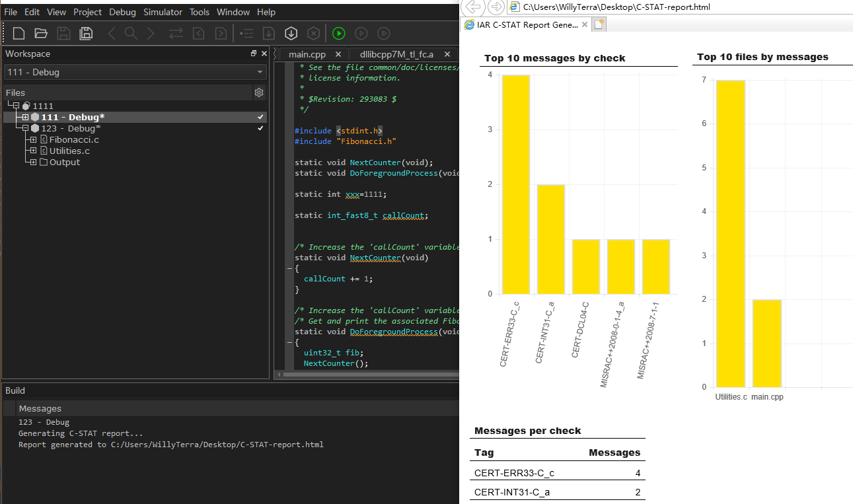Toggle the checkmark on 123 - Debug row
Viewport: 853px width, 504px height.
(x=261, y=128)
